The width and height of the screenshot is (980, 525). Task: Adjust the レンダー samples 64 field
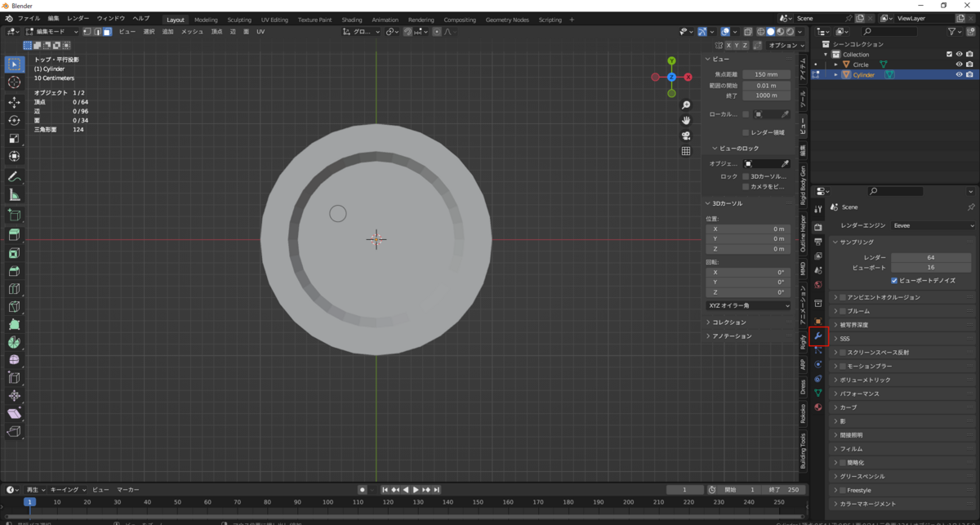931,257
